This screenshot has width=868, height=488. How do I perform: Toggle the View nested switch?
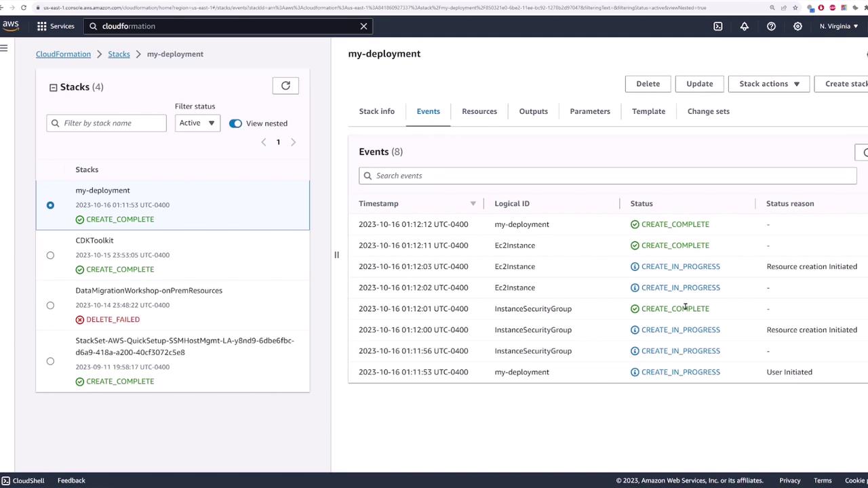[235, 123]
